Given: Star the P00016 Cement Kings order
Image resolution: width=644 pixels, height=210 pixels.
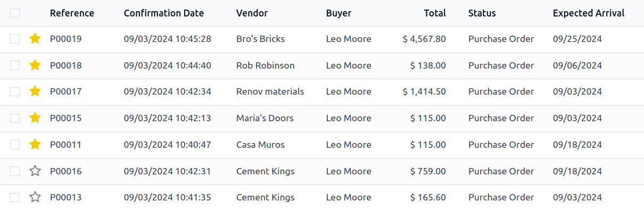Looking at the screenshot, I should [35, 171].
